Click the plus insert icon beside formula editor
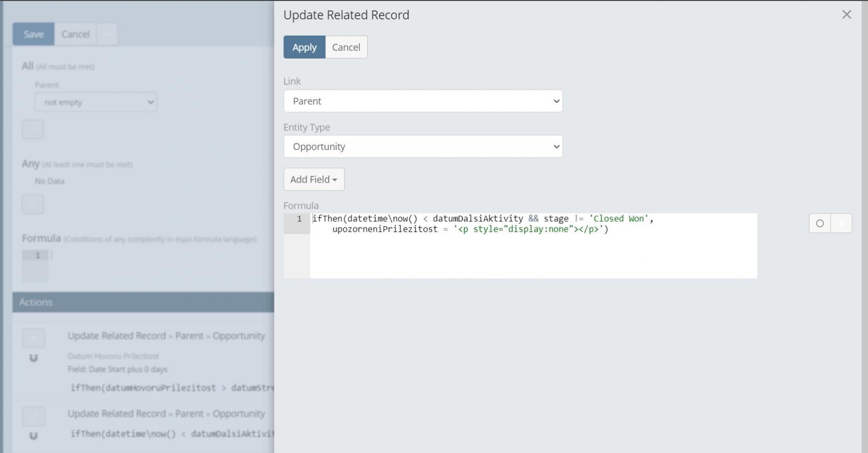The height and width of the screenshot is (453, 868). tap(841, 223)
